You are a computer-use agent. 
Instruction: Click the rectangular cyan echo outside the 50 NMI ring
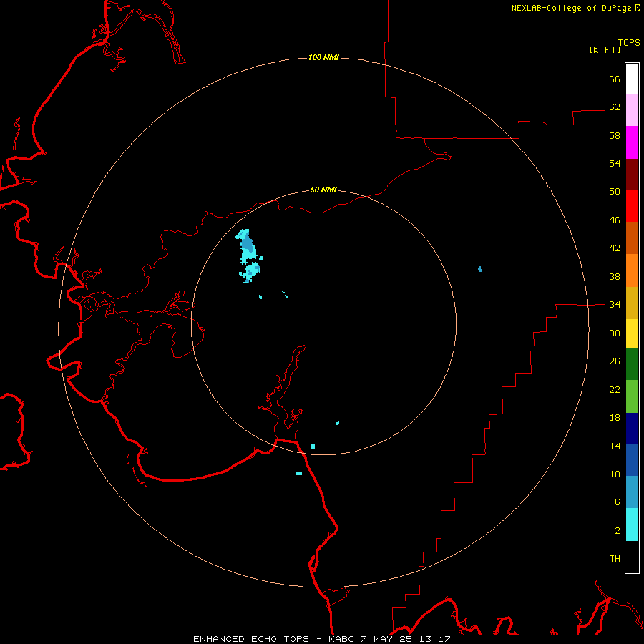299,474
